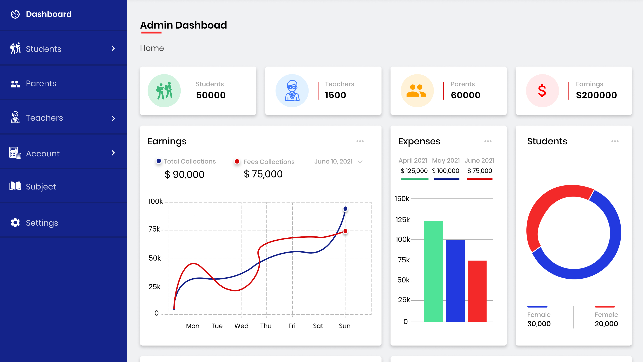Toggle the Fees Collections legend dot
This screenshot has height=362, width=644.
click(237, 161)
